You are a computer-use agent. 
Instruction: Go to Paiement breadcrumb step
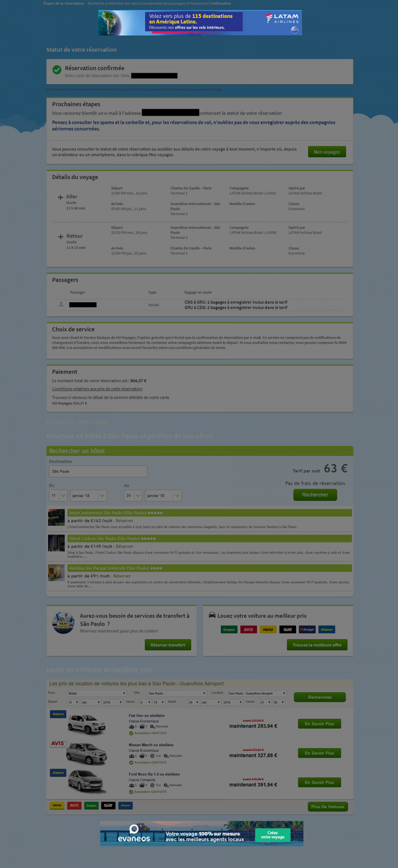pos(197,3)
